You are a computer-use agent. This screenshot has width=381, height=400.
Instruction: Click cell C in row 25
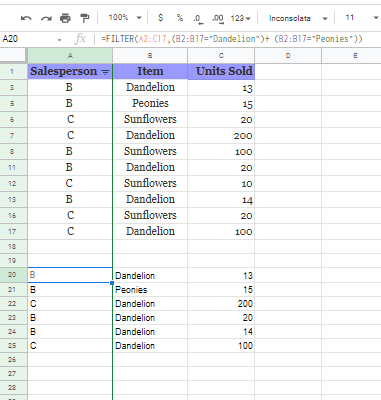pyautogui.click(x=70, y=346)
